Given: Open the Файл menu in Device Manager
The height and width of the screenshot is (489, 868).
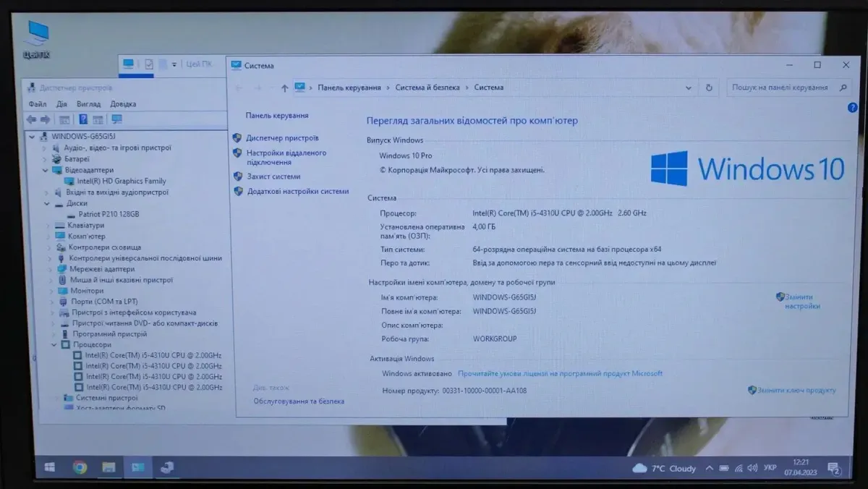Looking at the screenshot, I should coord(38,104).
